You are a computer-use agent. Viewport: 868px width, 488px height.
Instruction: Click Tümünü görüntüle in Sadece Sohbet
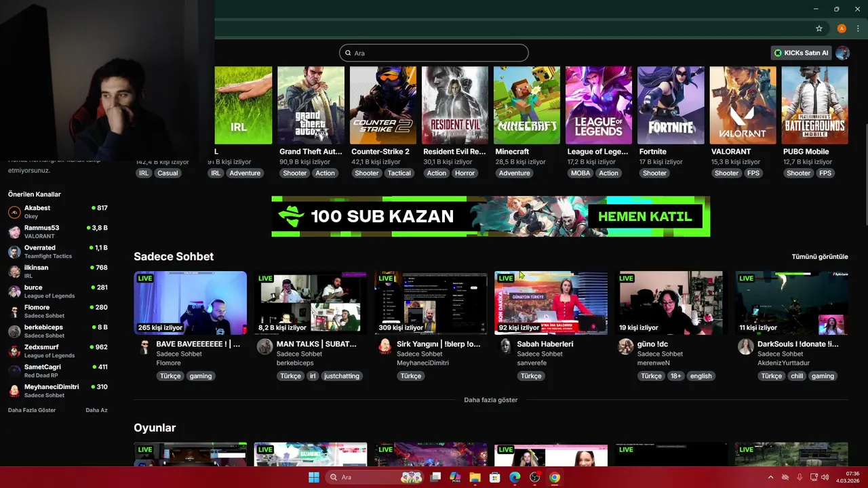[820, 257]
